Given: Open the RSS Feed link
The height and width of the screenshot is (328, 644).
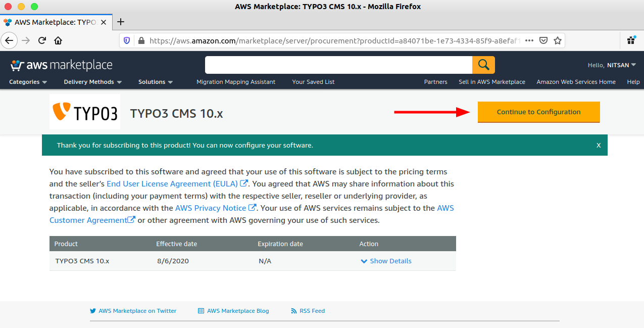Looking at the screenshot, I should 312,311.
